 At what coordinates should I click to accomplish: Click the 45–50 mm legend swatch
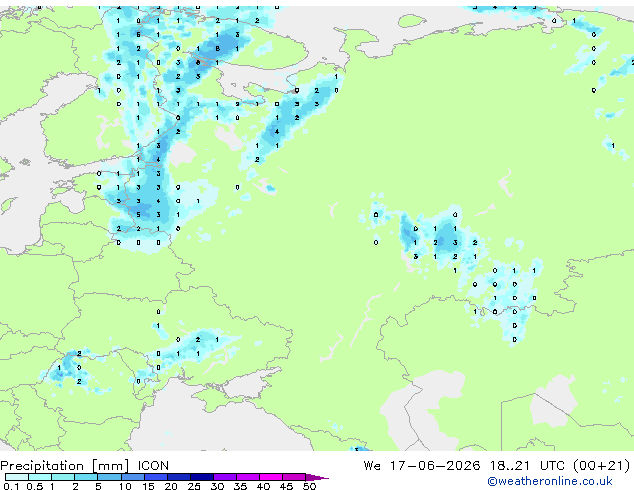tap(294, 477)
